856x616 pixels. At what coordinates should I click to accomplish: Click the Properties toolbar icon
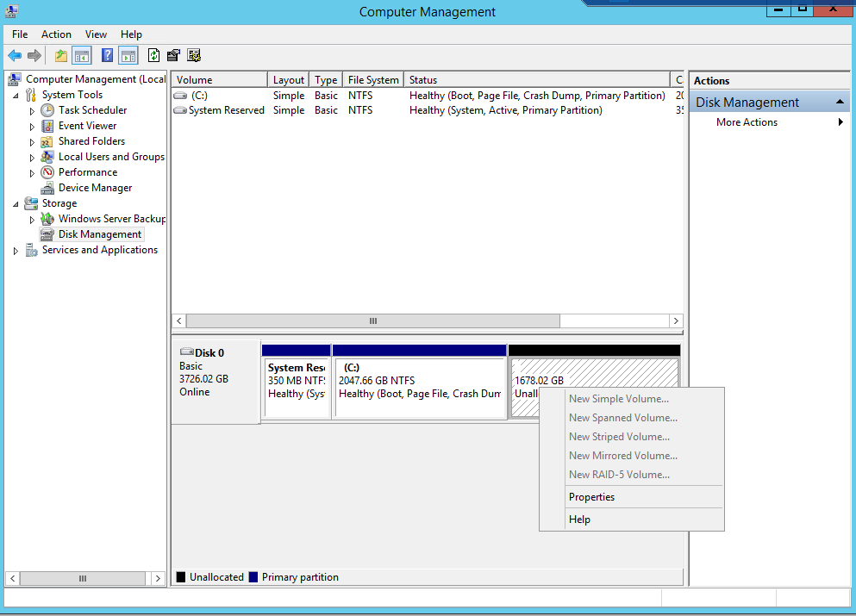[x=174, y=56]
